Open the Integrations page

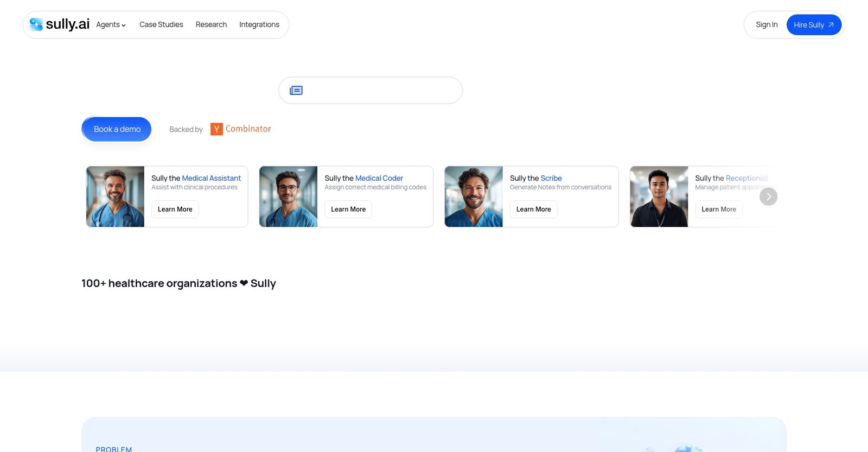[259, 25]
